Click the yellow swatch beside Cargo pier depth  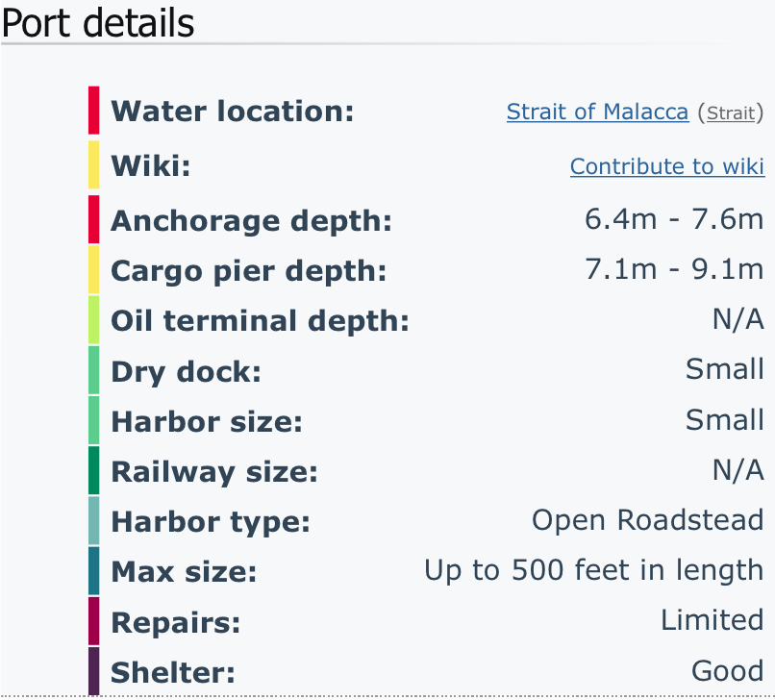pos(94,270)
